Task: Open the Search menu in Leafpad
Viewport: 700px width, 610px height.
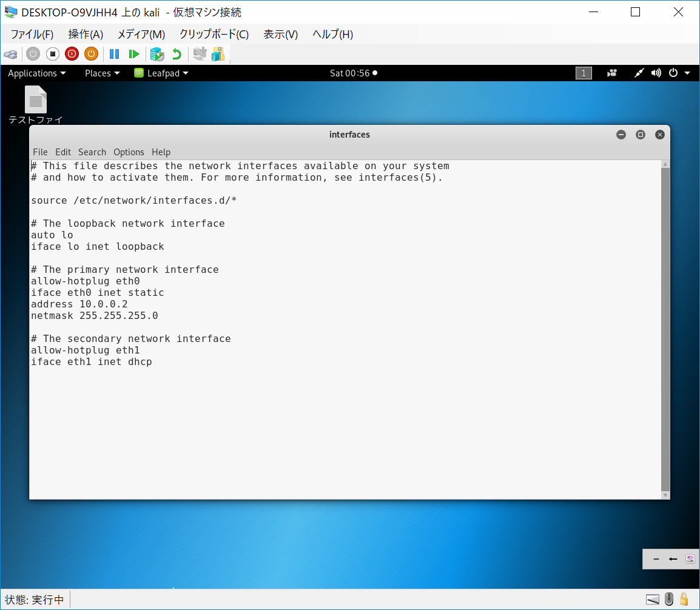Action: pos(92,152)
